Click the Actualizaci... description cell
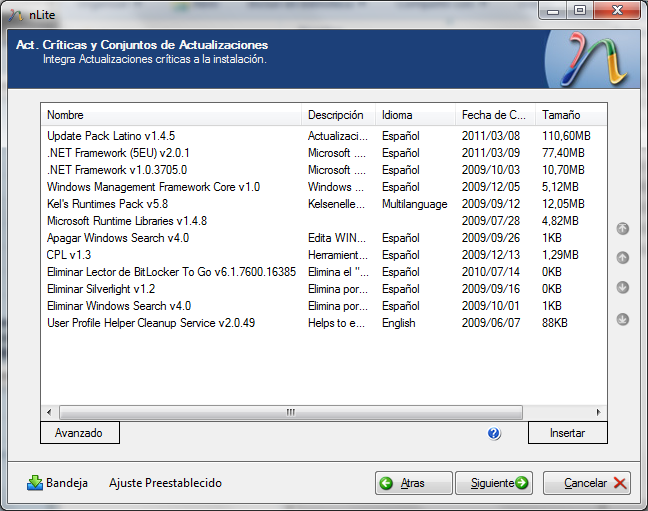The image size is (648, 511). coord(338,136)
